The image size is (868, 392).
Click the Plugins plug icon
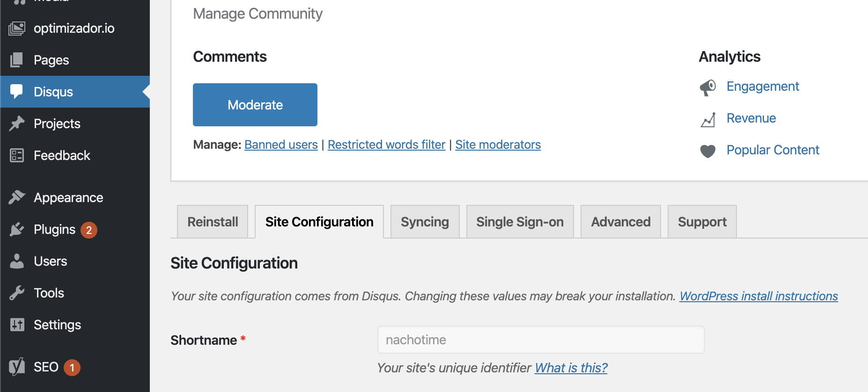point(17,229)
